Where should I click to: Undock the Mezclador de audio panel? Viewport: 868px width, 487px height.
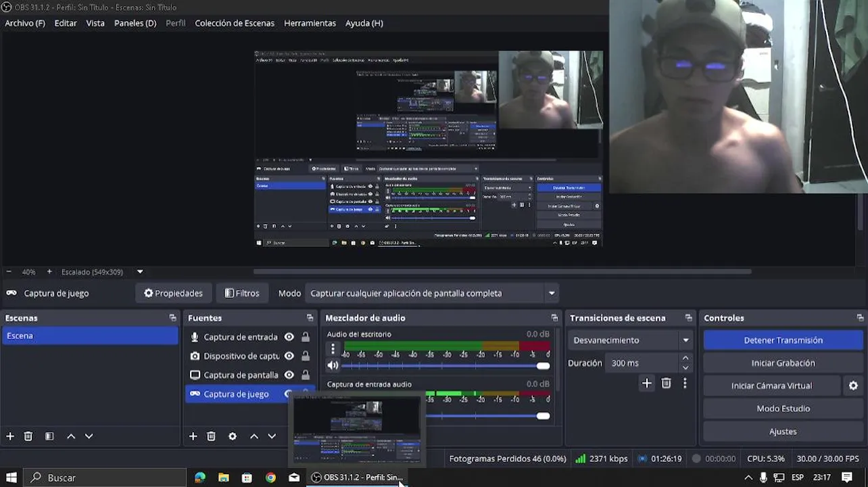[554, 318]
